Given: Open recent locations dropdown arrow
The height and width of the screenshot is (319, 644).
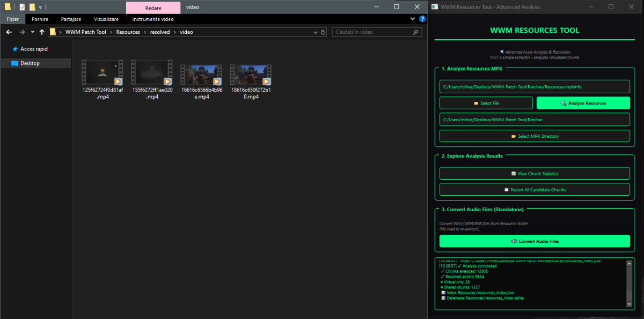Looking at the screenshot, I should (x=32, y=32).
